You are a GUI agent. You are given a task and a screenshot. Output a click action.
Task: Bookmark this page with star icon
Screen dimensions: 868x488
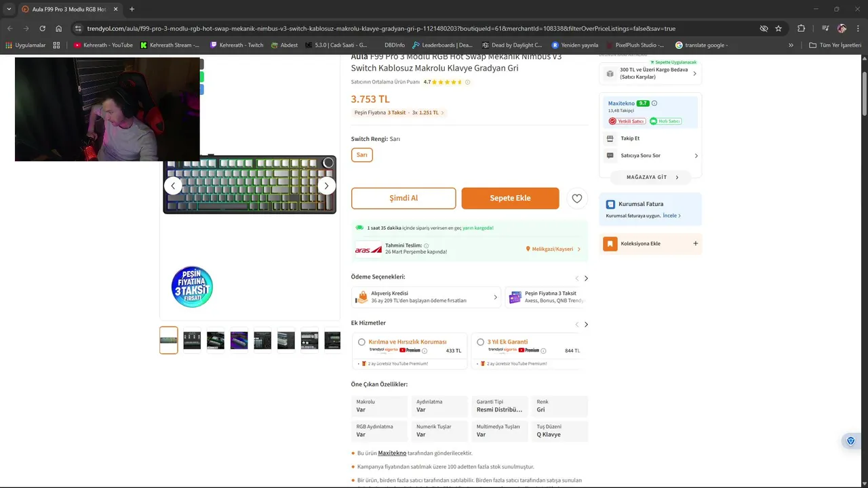(778, 28)
